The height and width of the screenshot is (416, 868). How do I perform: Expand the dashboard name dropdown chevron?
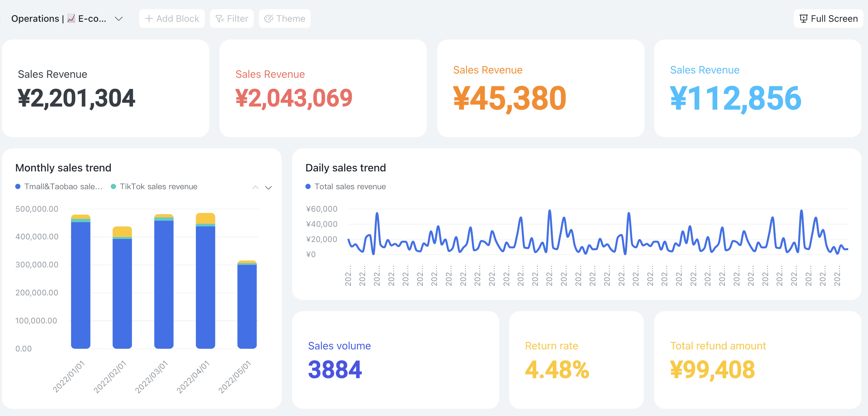click(x=119, y=18)
